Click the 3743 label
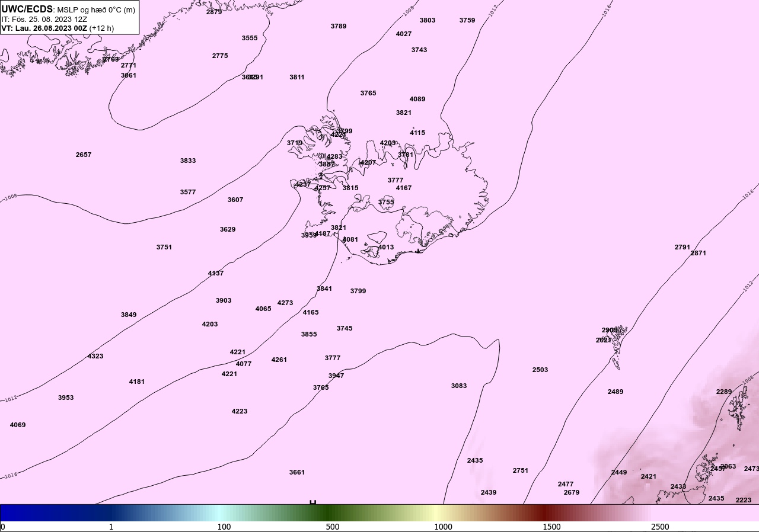The image size is (759, 532). coord(419,50)
